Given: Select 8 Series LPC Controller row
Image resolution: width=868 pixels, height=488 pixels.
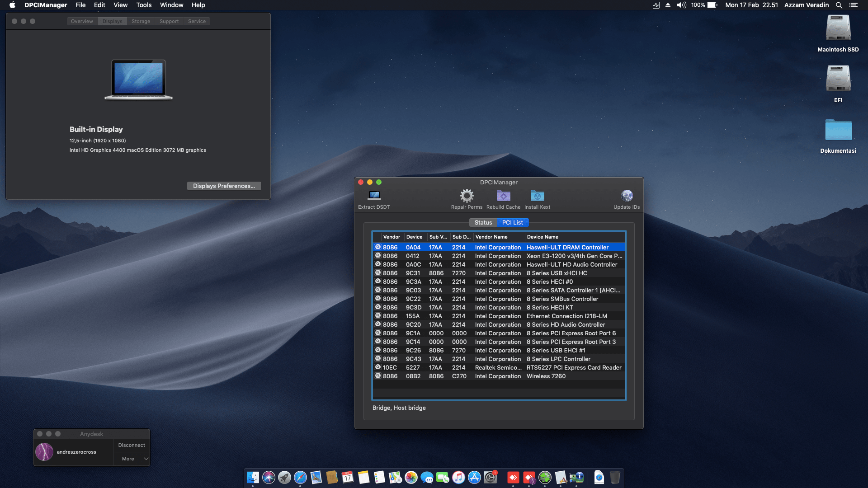Looking at the screenshot, I should click(499, 359).
